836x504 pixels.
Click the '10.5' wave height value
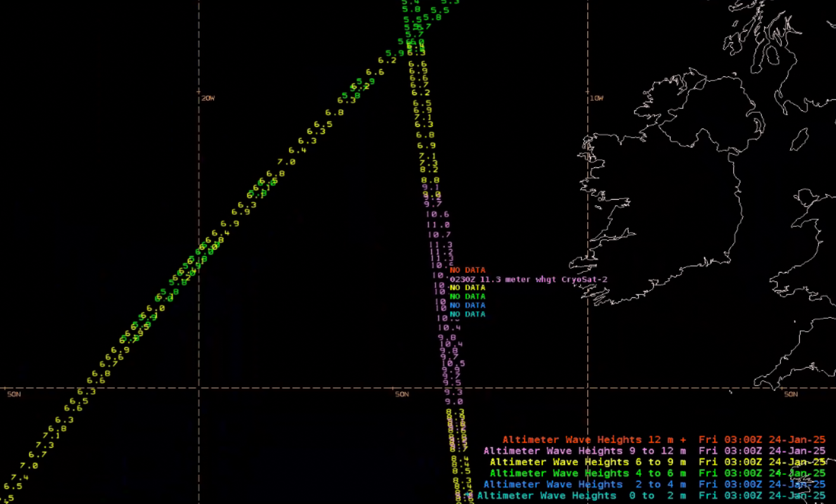454,363
